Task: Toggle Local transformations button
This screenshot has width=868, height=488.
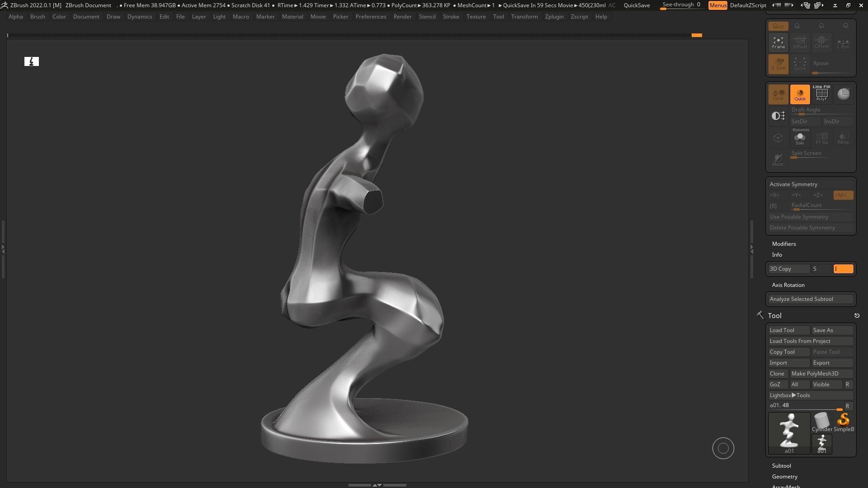Action: (x=778, y=94)
